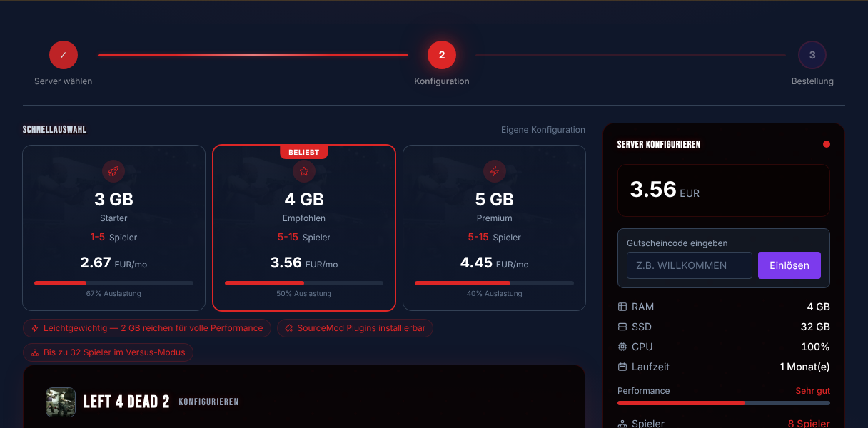Click the RAM icon in summary

click(622, 307)
